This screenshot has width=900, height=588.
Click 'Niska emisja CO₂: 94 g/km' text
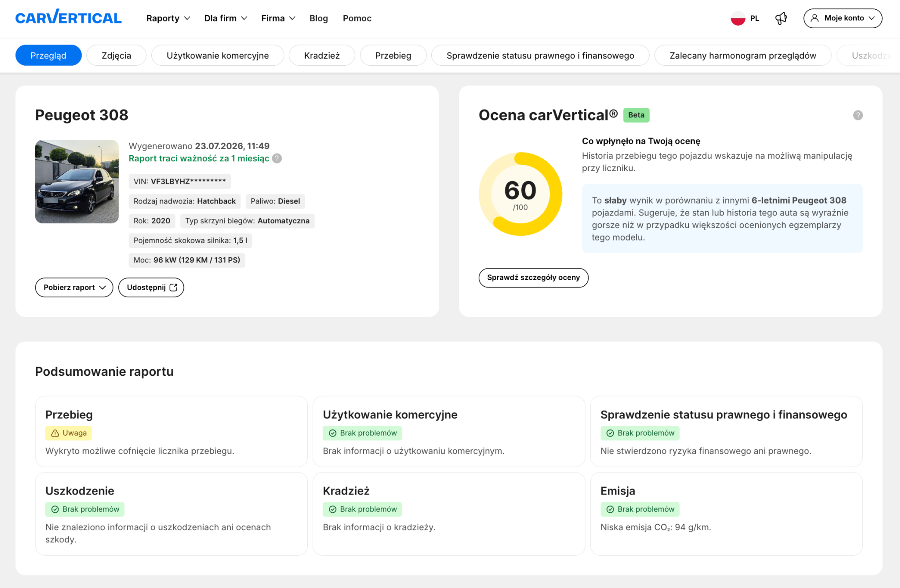(656, 527)
